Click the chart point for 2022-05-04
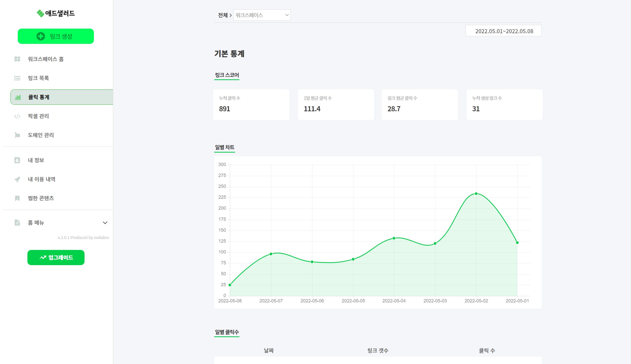This screenshot has width=631, height=364. (394, 238)
